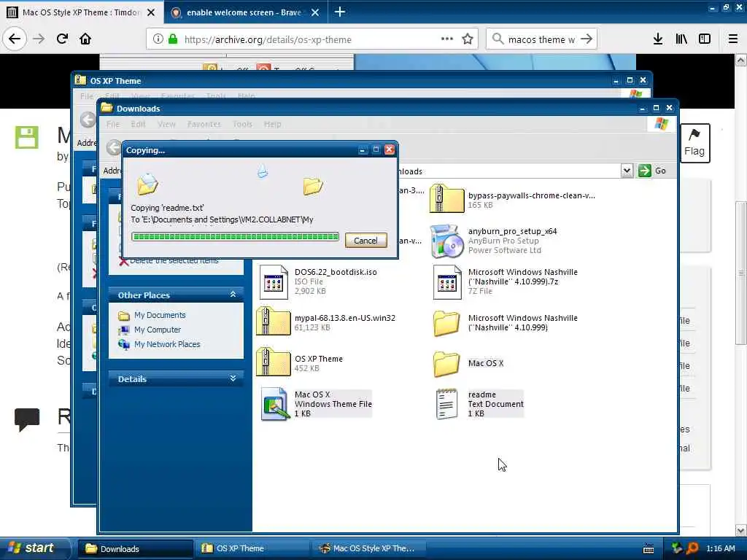The height and width of the screenshot is (560, 747).
Task: Open a new browser tab
Action: (340, 12)
